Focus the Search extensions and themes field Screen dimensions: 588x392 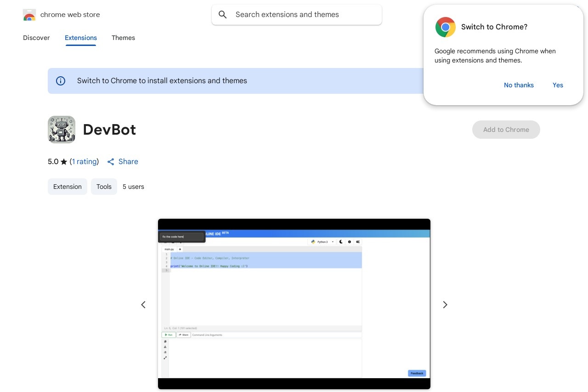pos(297,15)
